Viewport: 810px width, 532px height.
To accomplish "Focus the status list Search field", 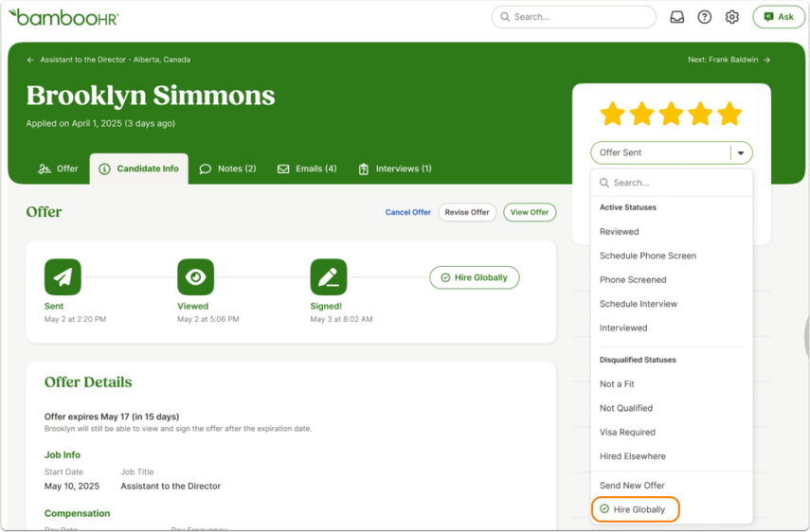I will [x=672, y=183].
